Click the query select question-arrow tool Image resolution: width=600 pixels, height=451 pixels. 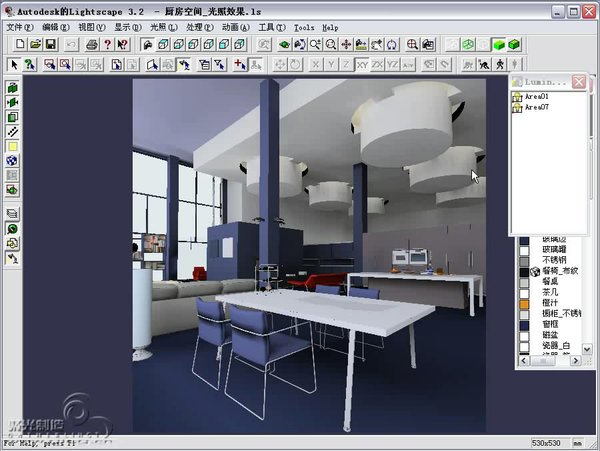(x=29, y=64)
